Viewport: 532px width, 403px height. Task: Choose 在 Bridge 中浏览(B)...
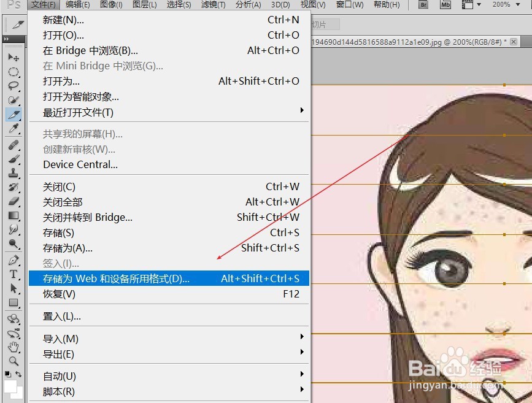169,50
